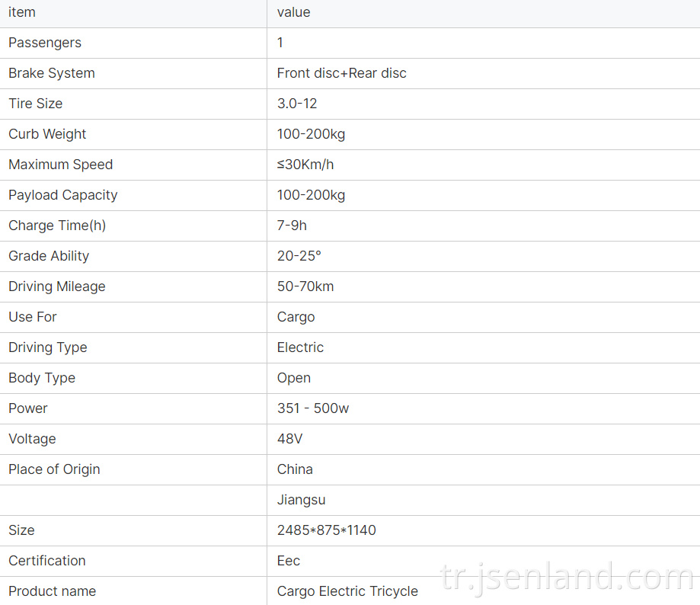Select the Charge Time value 7-9h

(292, 226)
